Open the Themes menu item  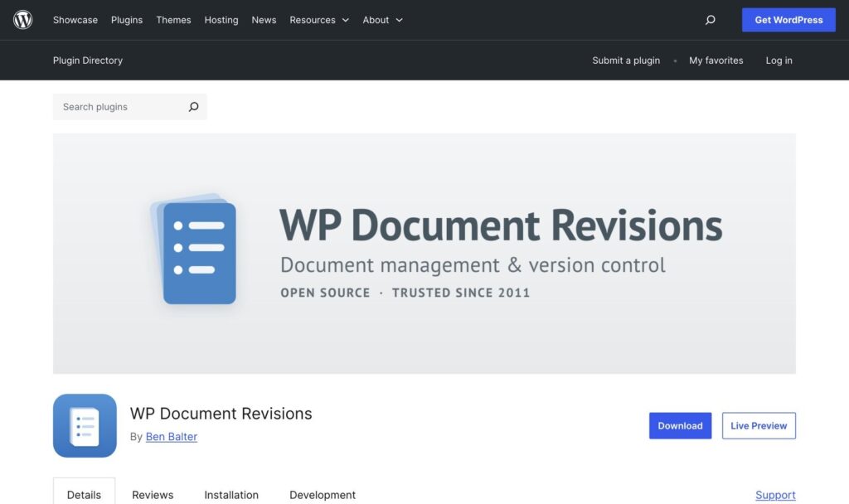173,20
